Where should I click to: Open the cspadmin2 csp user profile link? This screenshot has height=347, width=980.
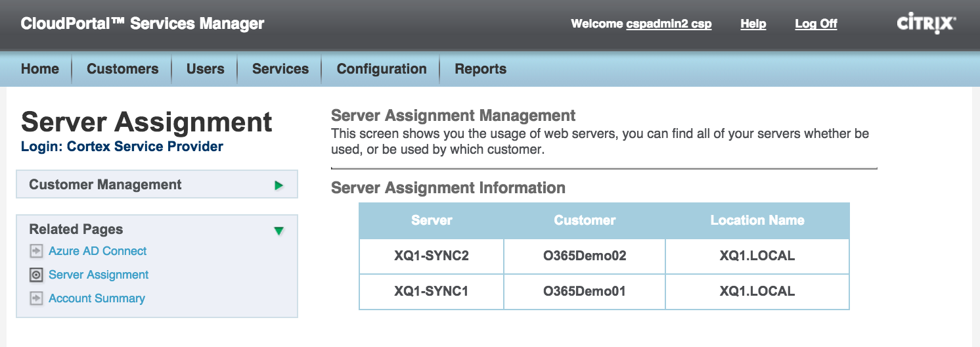pyautogui.click(x=669, y=24)
